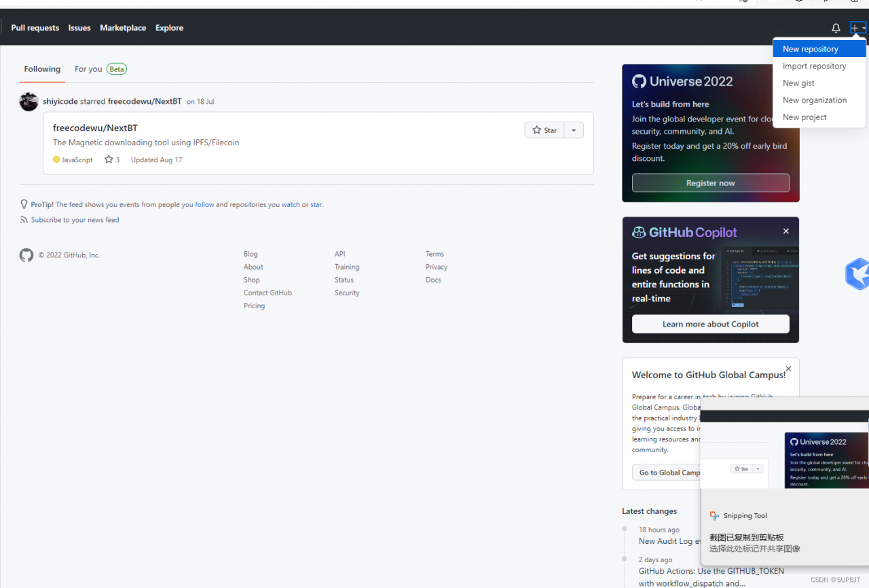Open the Blog footer link
Viewport: 869px width, 588px height.
pyautogui.click(x=251, y=254)
